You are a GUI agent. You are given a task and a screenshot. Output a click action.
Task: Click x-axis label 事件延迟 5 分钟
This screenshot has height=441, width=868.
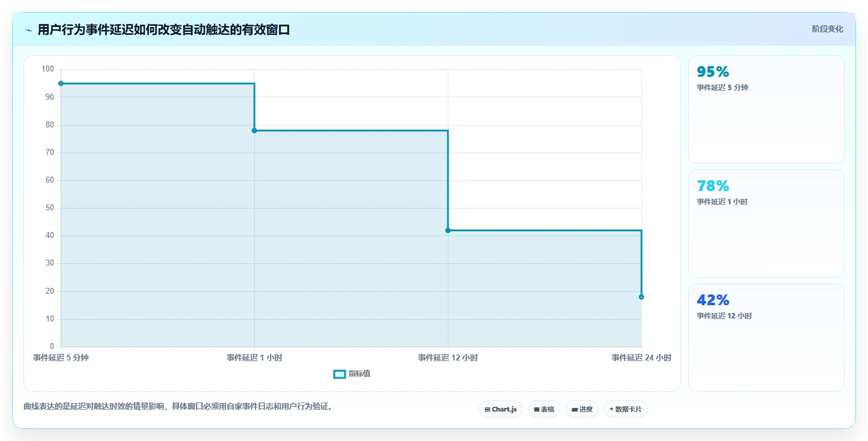[61, 357]
